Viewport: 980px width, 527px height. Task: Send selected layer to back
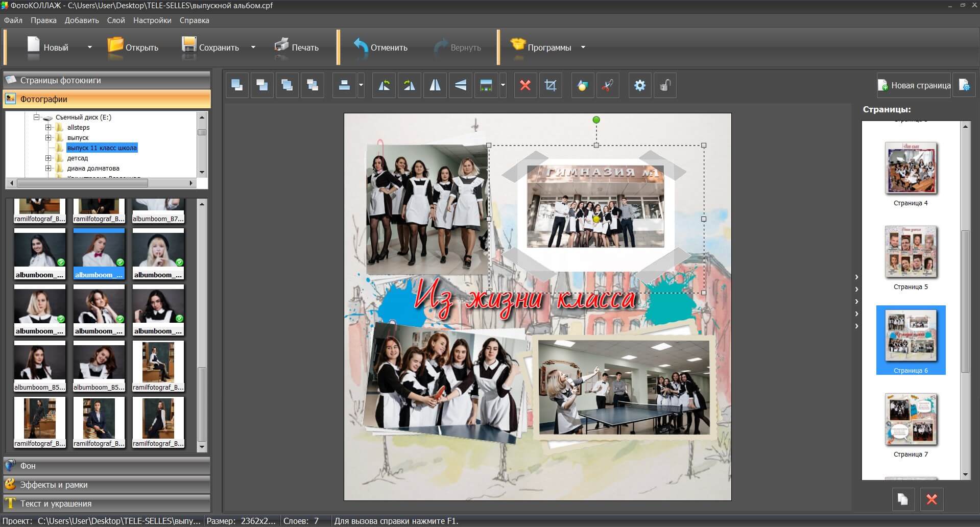coord(262,85)
